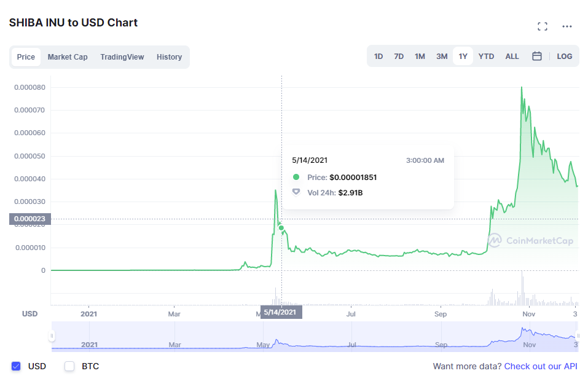Image resolution: width=588 pixels, height=376 pixels.
Task: Open the three-dot more options menu
Action: [567, 26]
